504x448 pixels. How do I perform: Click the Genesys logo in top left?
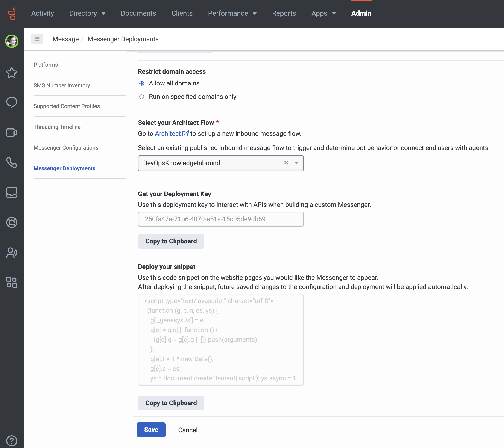pos(12,14)
